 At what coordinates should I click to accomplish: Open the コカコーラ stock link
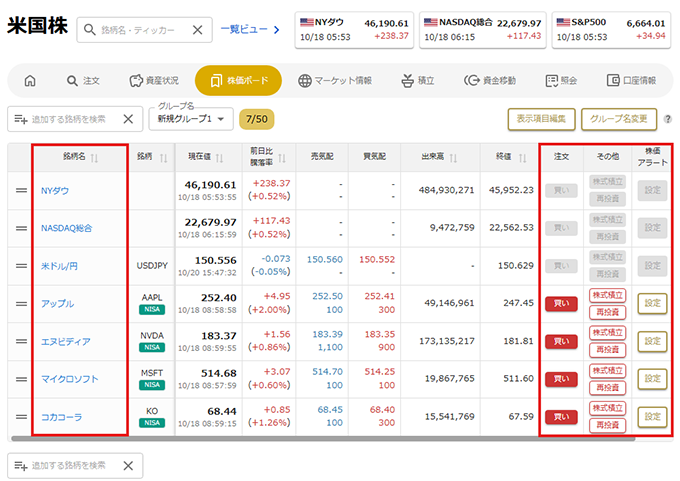click(x=61, y=417)
